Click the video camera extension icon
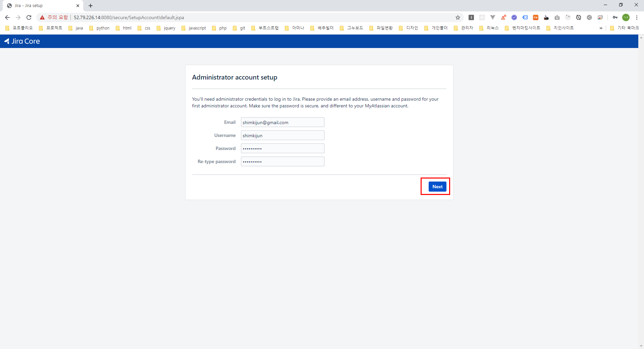The height and width of the screenshot is (349, 644). (x=546, y=17)
